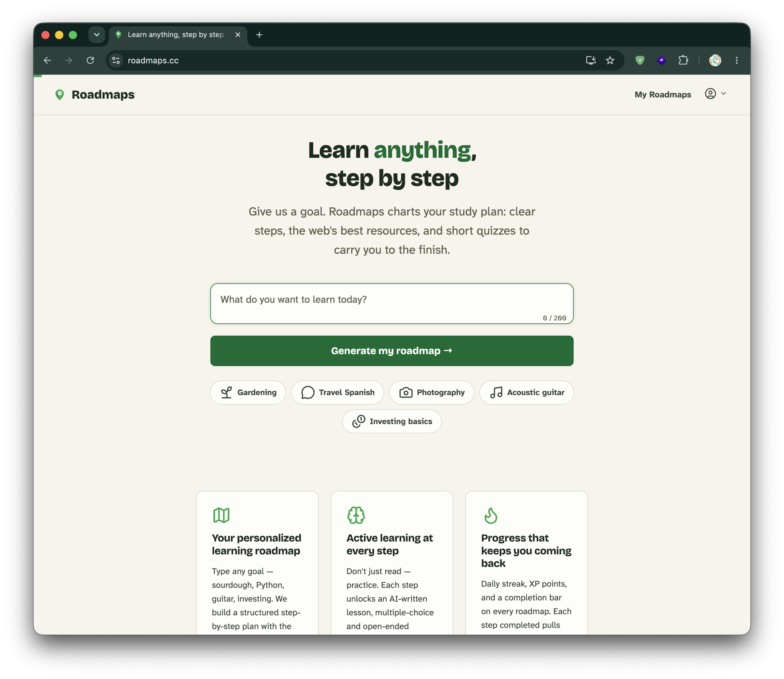The image size is (784, 679).
Task: Bookmark this page with star icon
Action: click(610, 60)
